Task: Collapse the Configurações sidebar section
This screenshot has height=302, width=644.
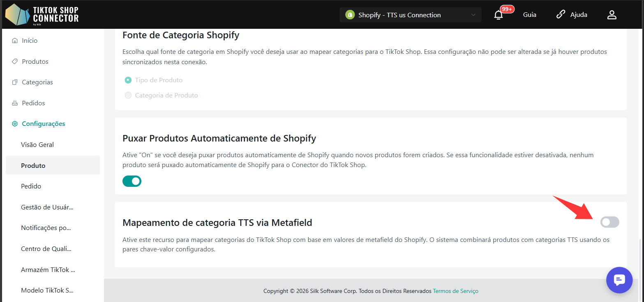Action: tap(43, 124)
